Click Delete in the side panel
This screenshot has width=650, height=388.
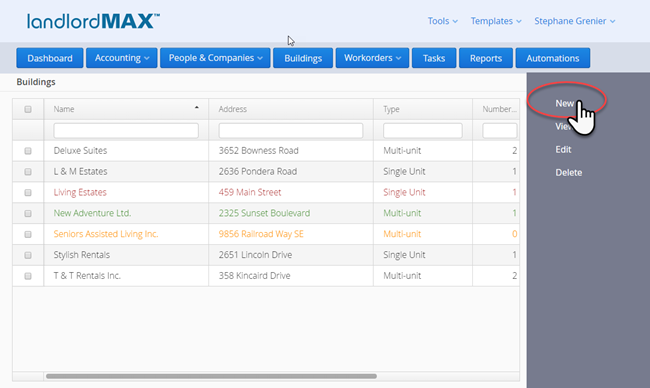[569, 172]
